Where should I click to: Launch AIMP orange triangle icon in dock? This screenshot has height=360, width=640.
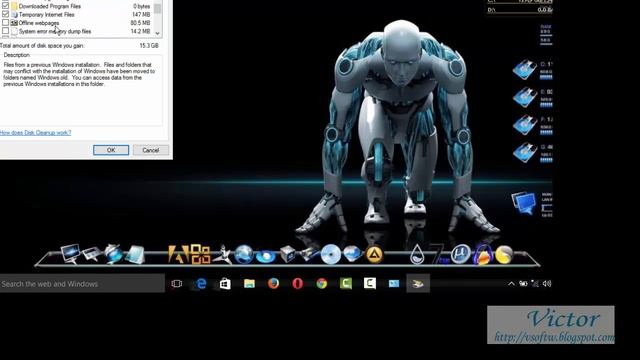click(x=374, y=254)
